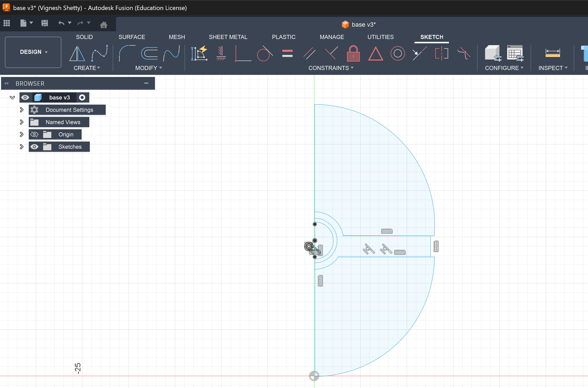Screen dimensions: 588x388
Task: Click the Undo arrow button
Action: pyautogui.click(x=61, y=23)
